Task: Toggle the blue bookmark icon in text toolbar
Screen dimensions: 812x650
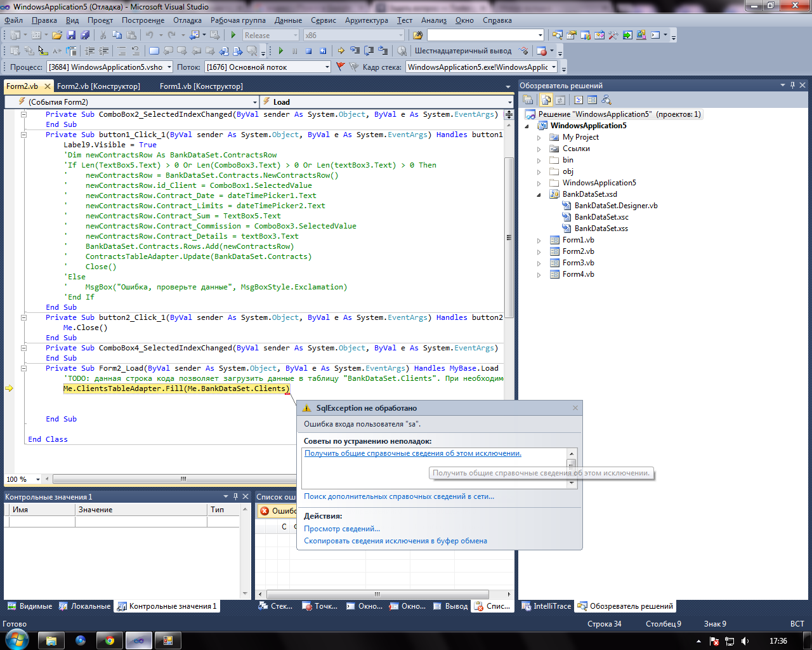Action: click(154, 51)
